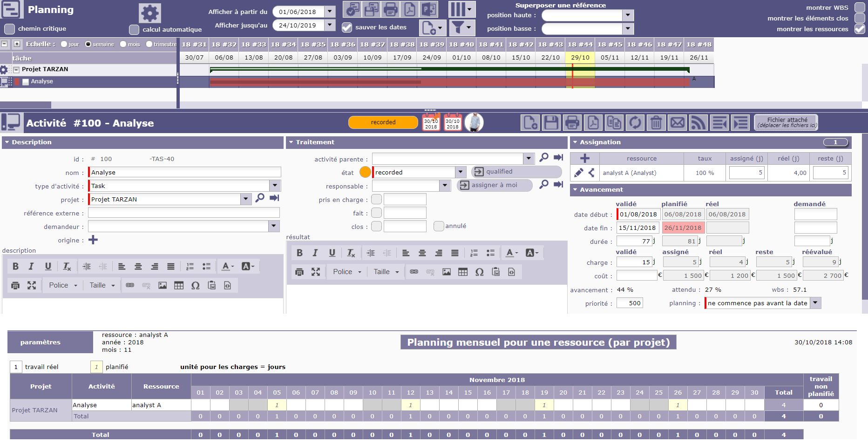Edit the analyst A assignment with the pencil

coord(579,173)
